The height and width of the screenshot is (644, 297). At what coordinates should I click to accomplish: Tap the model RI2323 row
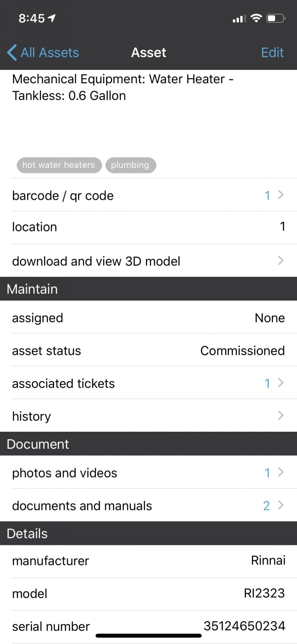tap(148, 593)
